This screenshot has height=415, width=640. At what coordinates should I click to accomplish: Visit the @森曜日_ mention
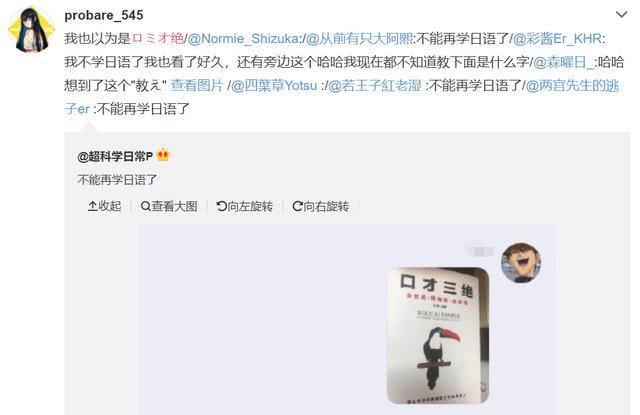pos(565,62)
